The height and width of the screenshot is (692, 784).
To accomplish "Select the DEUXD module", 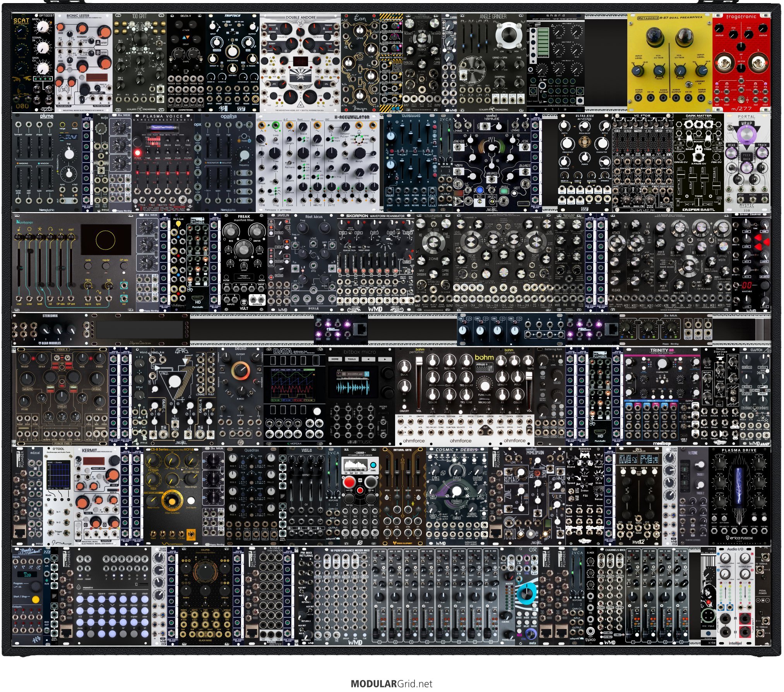I will tap(240, 396).
